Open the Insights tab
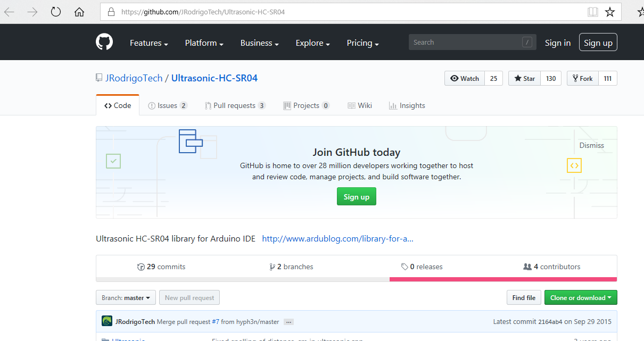 pyautogui.click(x=407, y=105)
